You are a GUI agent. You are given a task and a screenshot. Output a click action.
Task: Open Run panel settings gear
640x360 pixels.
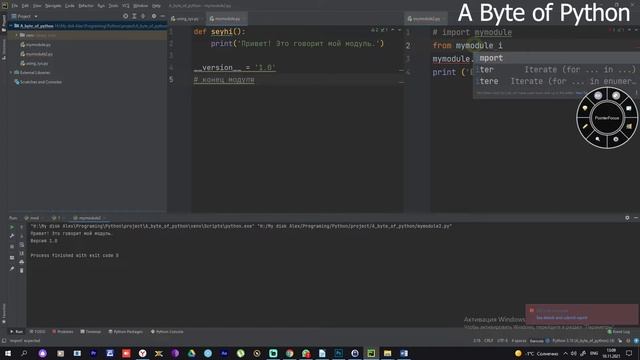coord(627,218)
